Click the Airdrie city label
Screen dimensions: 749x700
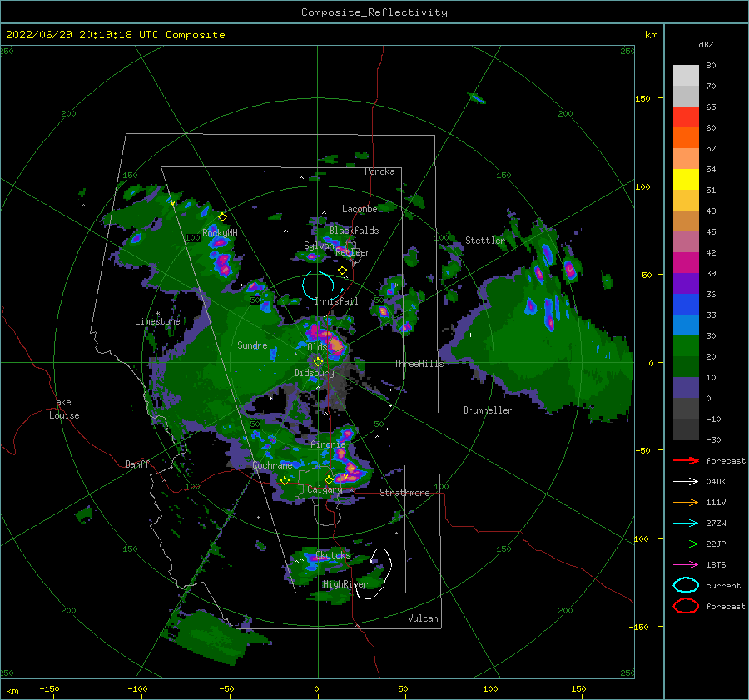[328, 444]
